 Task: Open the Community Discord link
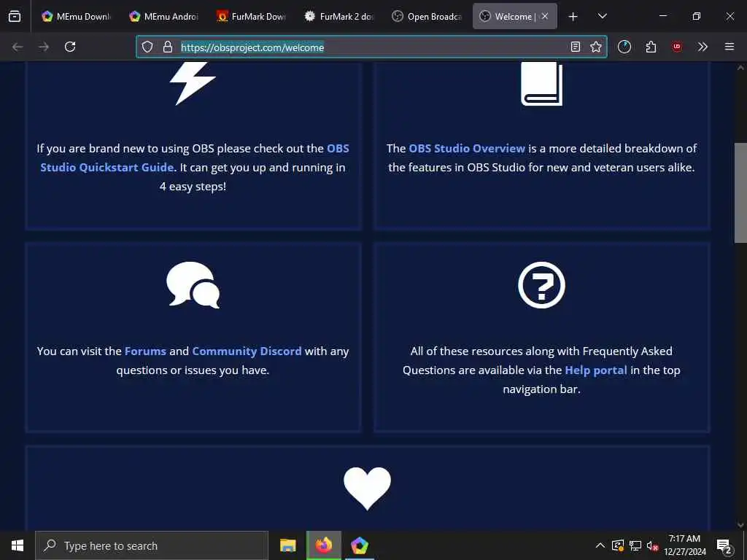[x=247, y=351]
